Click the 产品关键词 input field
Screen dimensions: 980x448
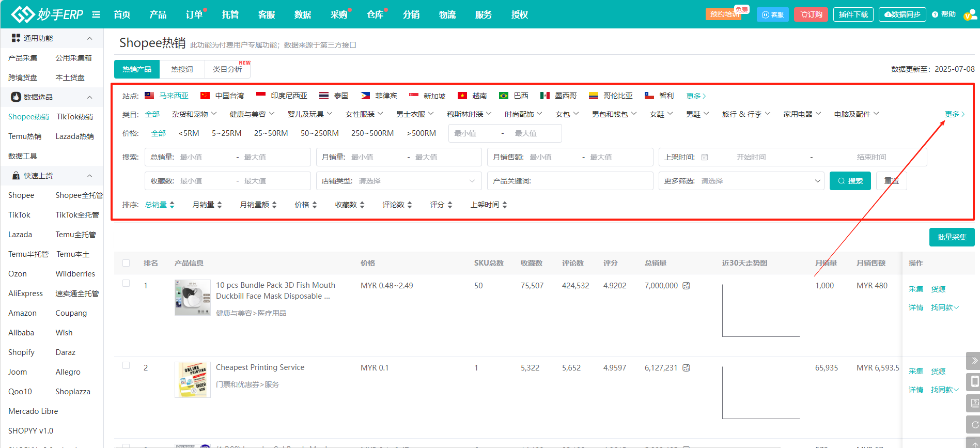coord(570,181)
